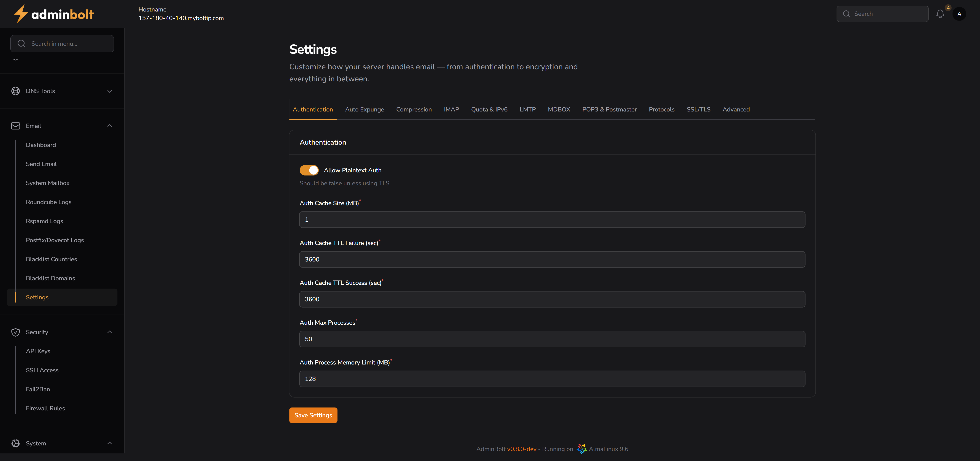Open the user avatar menu
The height and width of the screenshot is (461, 980).
tap(959, 14)
